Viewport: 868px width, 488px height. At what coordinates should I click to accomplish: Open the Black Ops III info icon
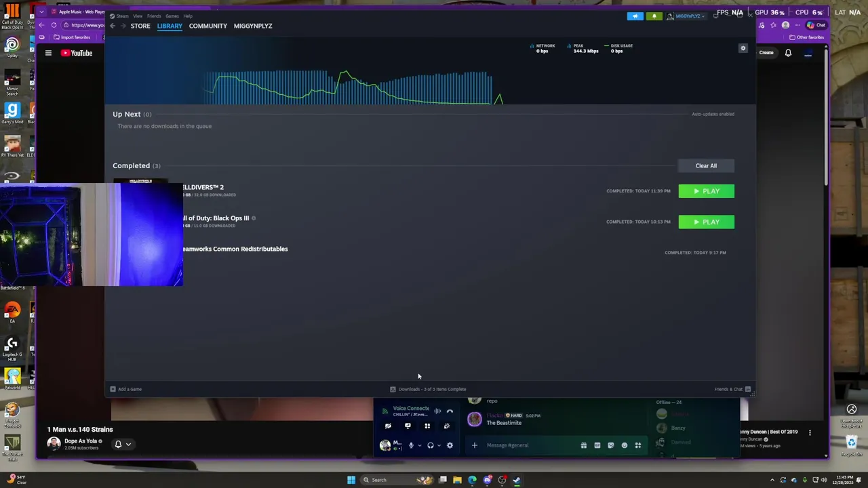click(x=255, y=218)
